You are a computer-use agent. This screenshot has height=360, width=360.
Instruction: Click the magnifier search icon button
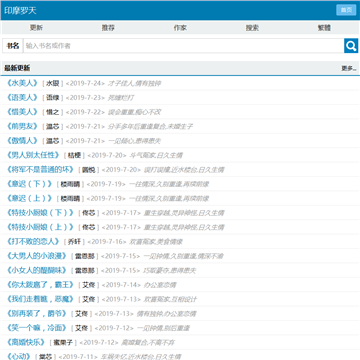coord(351,46)
